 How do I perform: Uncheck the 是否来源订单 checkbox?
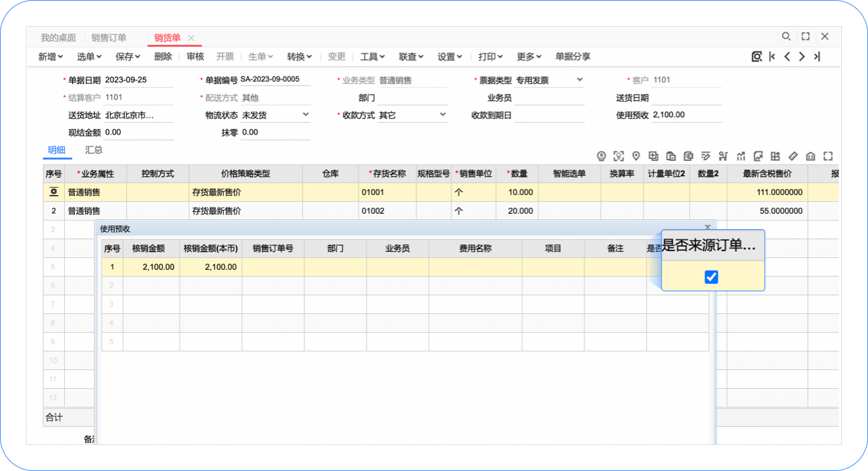click(x=711, y=277)
